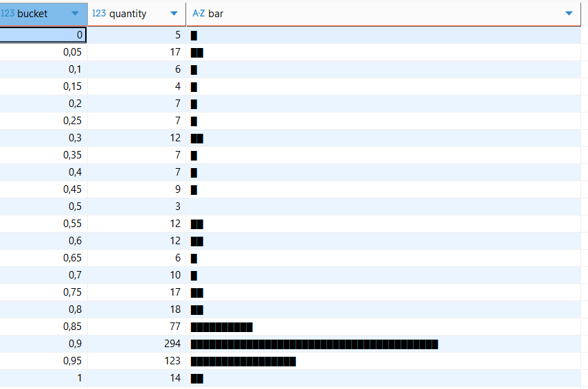Select quantity cell 123
The width and height of the screenshot is (588, 389).
pyautogui.click(x=137, y=361)
